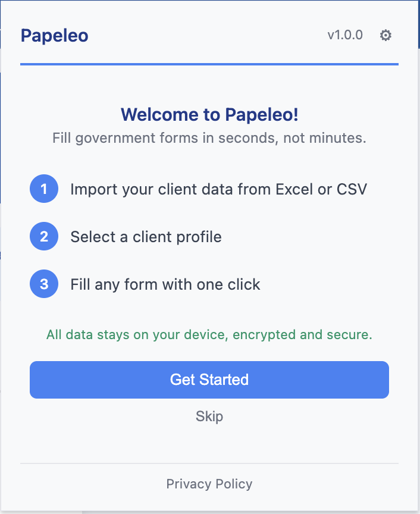Click the version label v1.0.0

[346, 35]
